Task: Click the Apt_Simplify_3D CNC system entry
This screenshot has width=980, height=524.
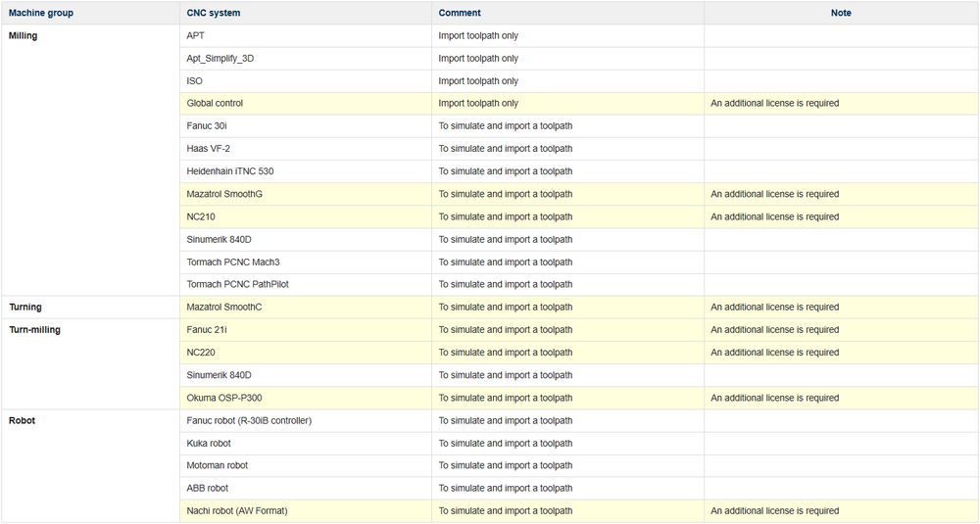Action: coord(220,59)
